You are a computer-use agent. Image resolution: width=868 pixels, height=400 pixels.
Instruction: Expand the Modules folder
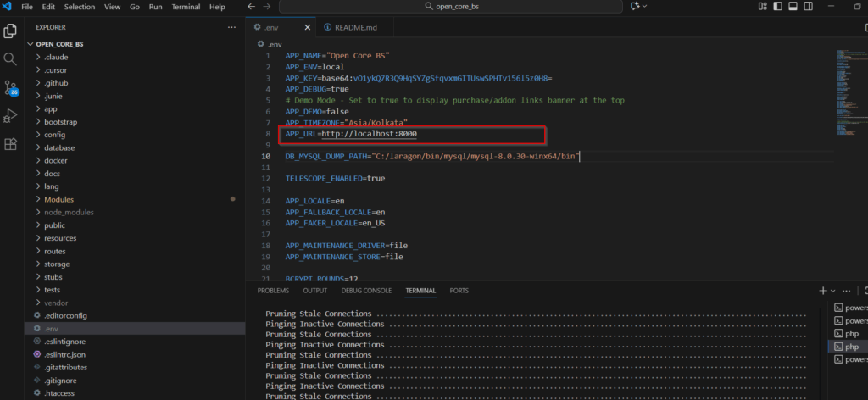(x=58, y=200)
